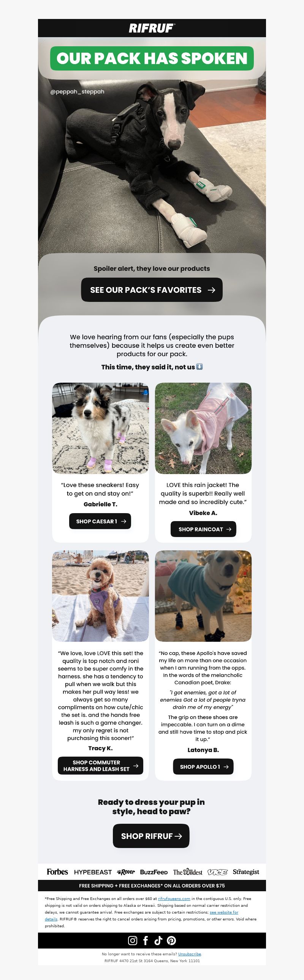Screen dimensions: 304x980
Task: Click the BuzzFeed press logo
Action: coord(154,872)
